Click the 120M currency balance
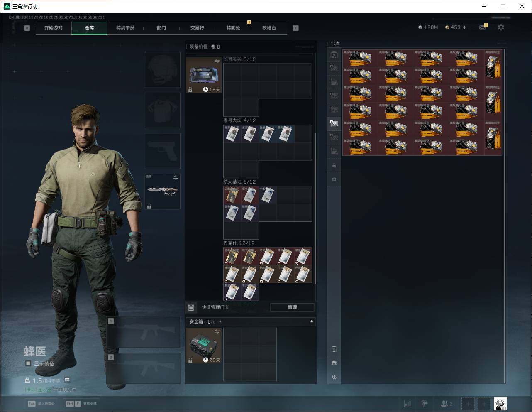 (x=428, y=27)
